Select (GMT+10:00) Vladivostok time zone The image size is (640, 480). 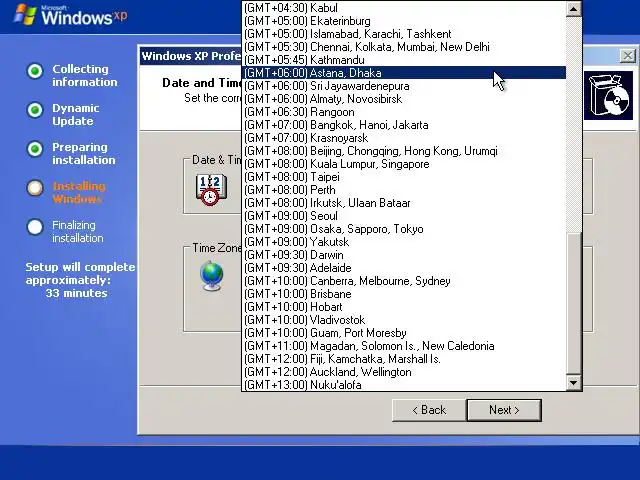pyautogui.click(x=404, y=320)
